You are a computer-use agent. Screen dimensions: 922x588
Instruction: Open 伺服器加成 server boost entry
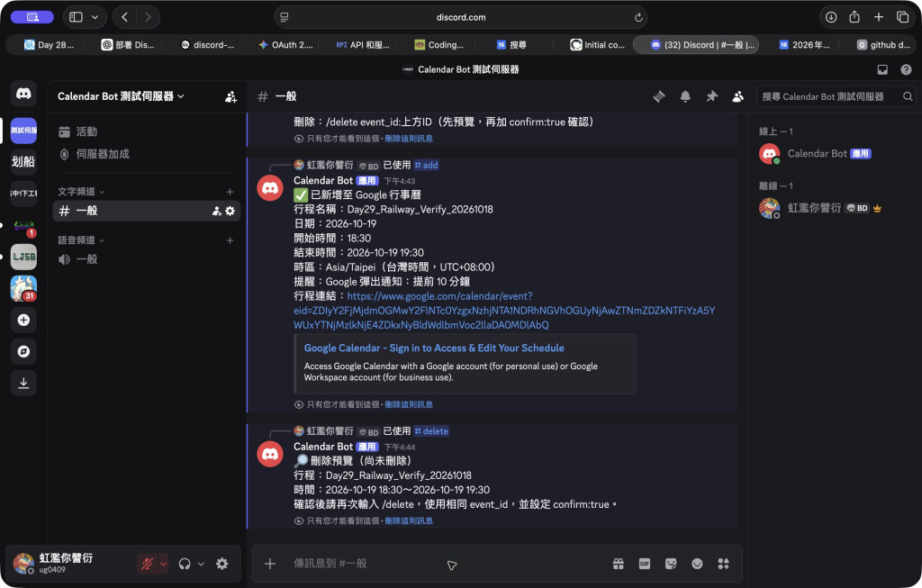click(x=147, y=154)
